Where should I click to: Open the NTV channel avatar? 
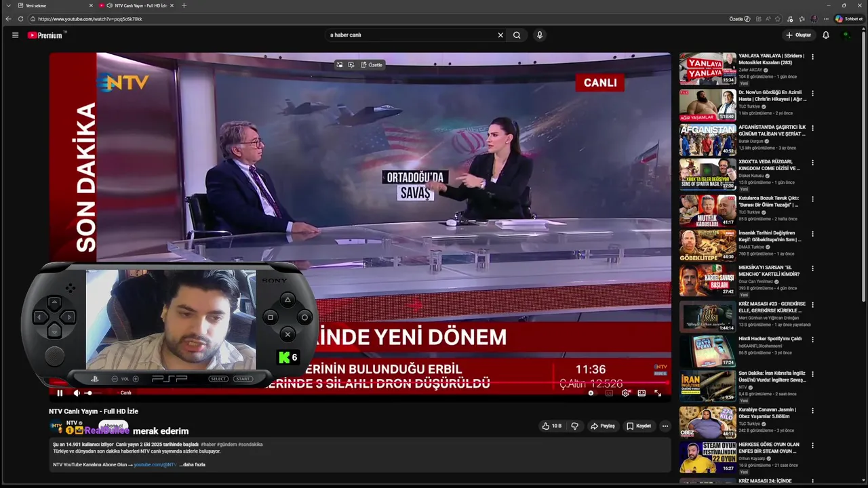tap(56, 427)
